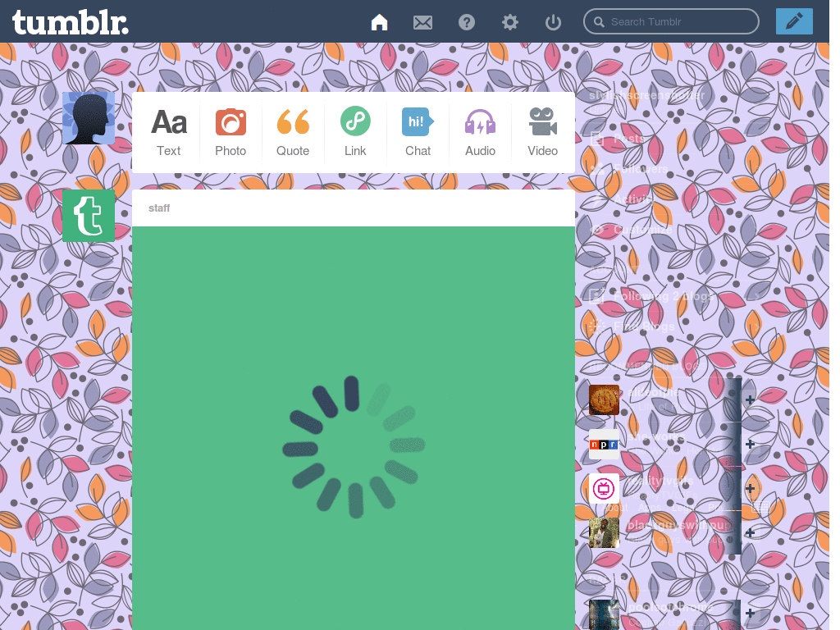840x630 pixels.
Task: Create a Chat post
Action: [418, 130]
